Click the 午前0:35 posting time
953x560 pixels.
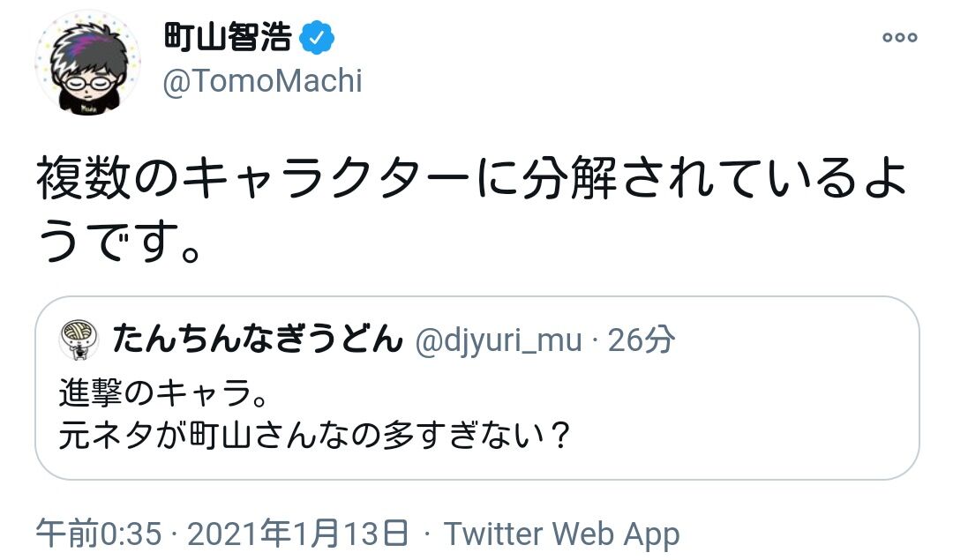(x=99, y=534)
